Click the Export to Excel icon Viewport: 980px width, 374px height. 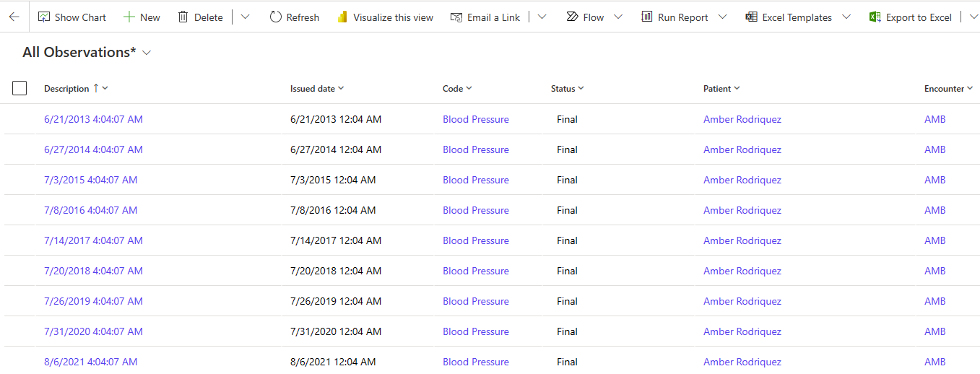[x=875, y=17]
